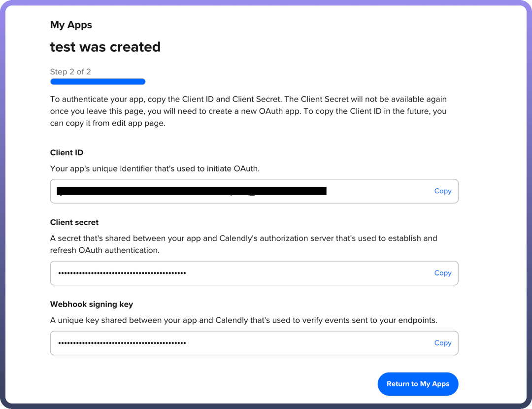Click the My Apps page heading
This screenshot has height=409, width=532.
71,25
